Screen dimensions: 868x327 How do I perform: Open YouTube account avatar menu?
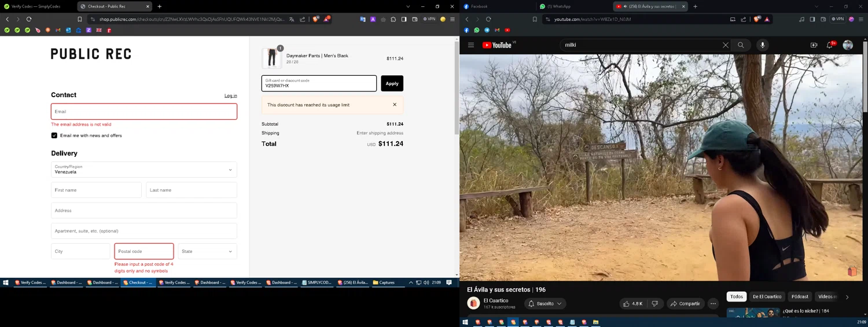click(x=848, y=45)
